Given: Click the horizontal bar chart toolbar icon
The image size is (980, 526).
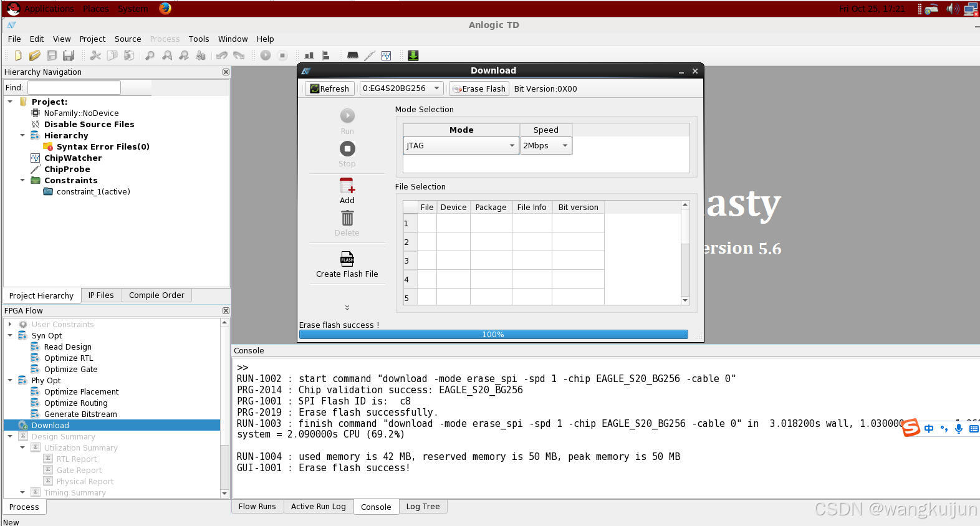Looking at the screenshot, I should click(325, 55).
